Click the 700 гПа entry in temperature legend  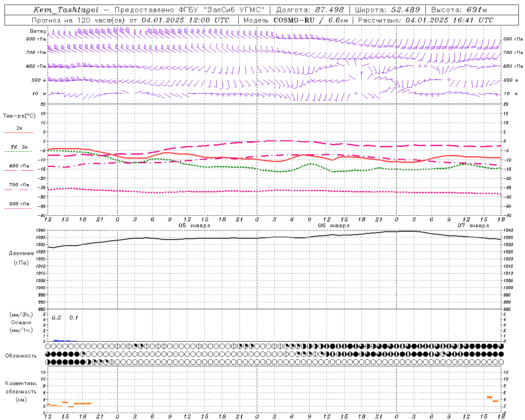pos(19,185)
